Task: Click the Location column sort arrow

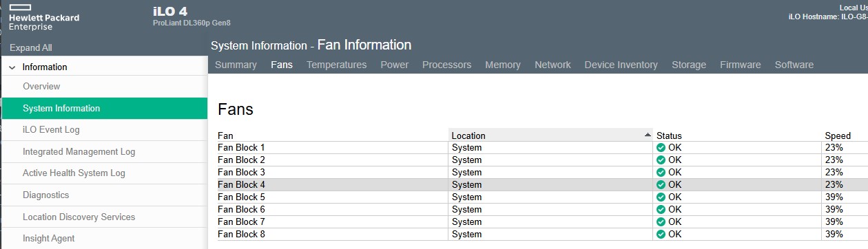Action: [x=648, y=135]
